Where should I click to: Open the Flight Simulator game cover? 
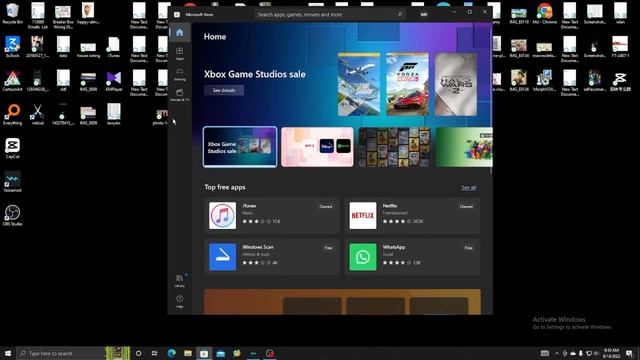(x=359, y=84)
